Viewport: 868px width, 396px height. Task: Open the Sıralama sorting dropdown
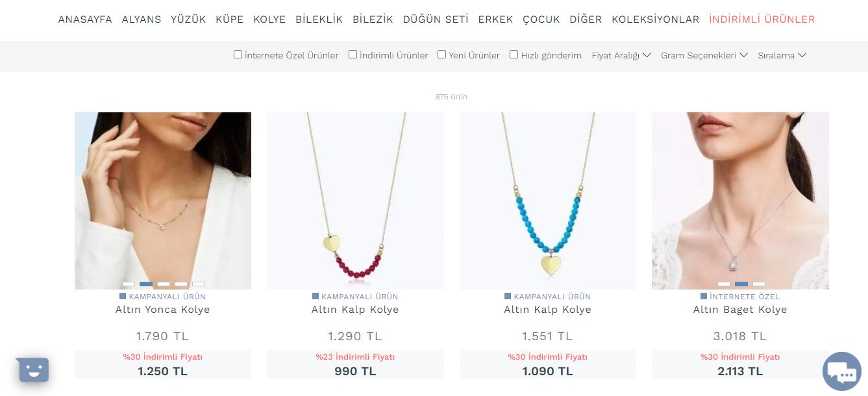click(782, 55)
